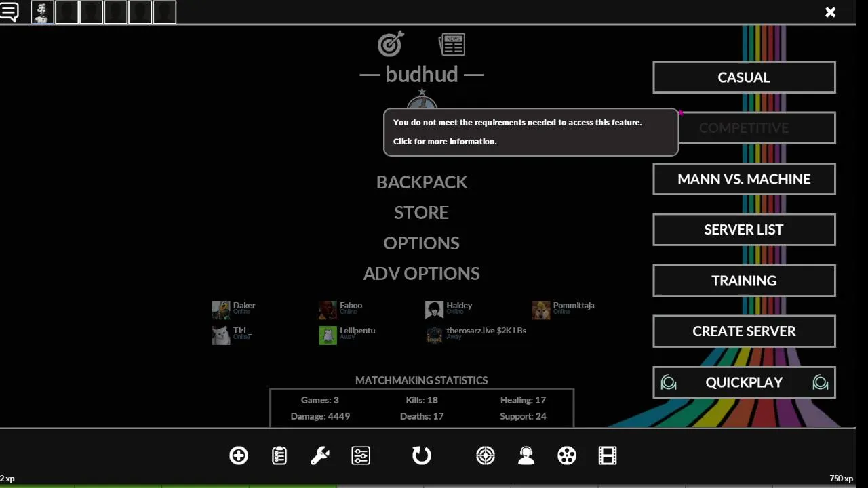The height and width of the screenshot is (488, 868).
Task: Open the Server List
Action: point(744,230)
